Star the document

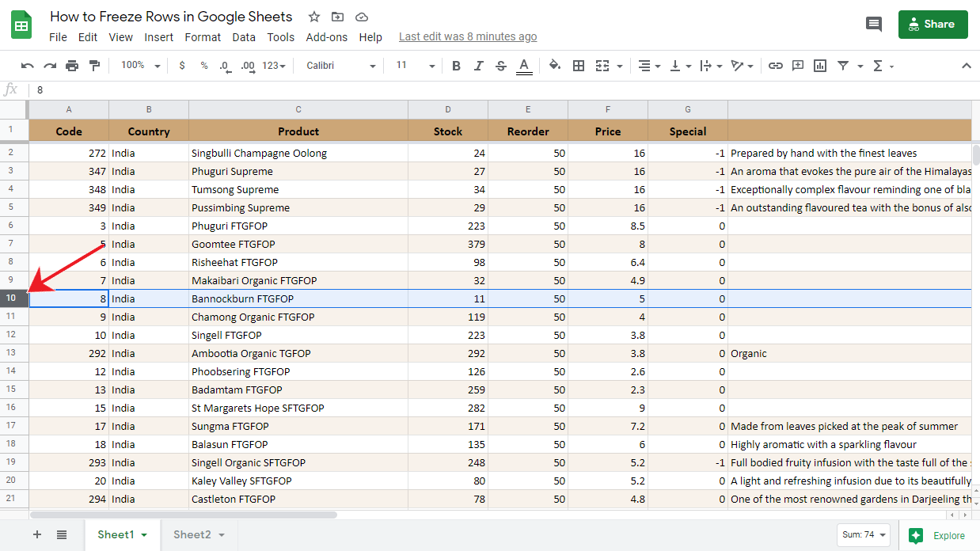coord(314,17)
